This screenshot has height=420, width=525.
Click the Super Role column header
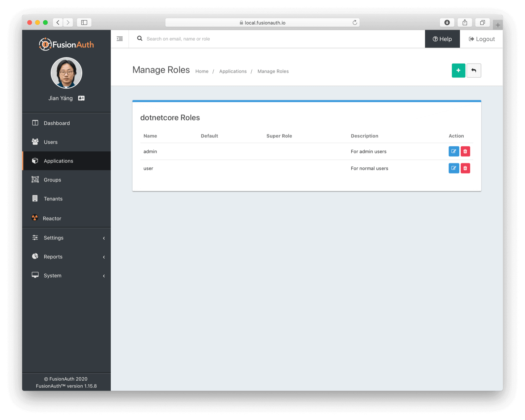click(279, 136)
